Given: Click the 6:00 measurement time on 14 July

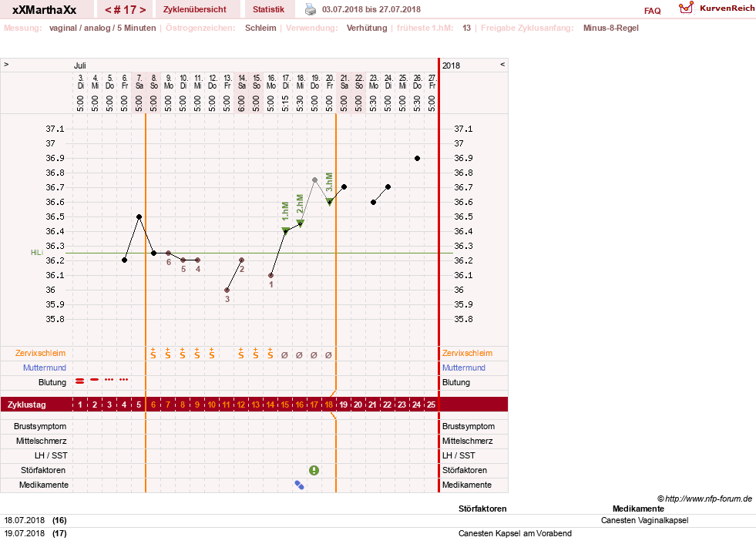Looking at the screenshot, I should pyautogui.click(x=241, y=103).
